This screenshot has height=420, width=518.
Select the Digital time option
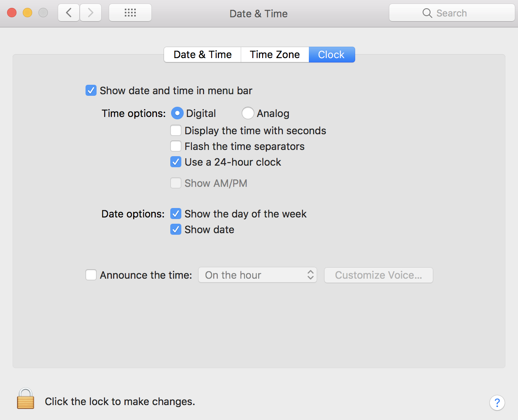(177, 113)
